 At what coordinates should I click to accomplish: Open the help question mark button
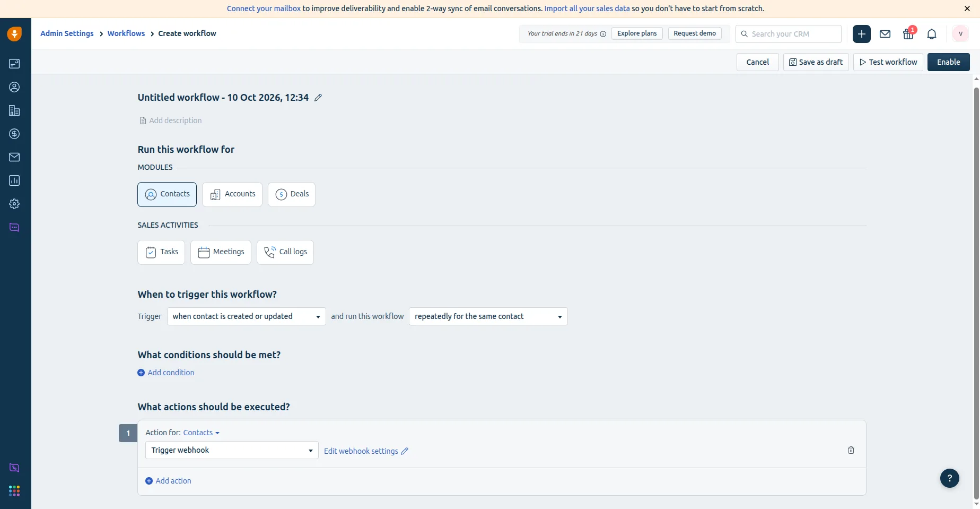[x=950, y=478]
